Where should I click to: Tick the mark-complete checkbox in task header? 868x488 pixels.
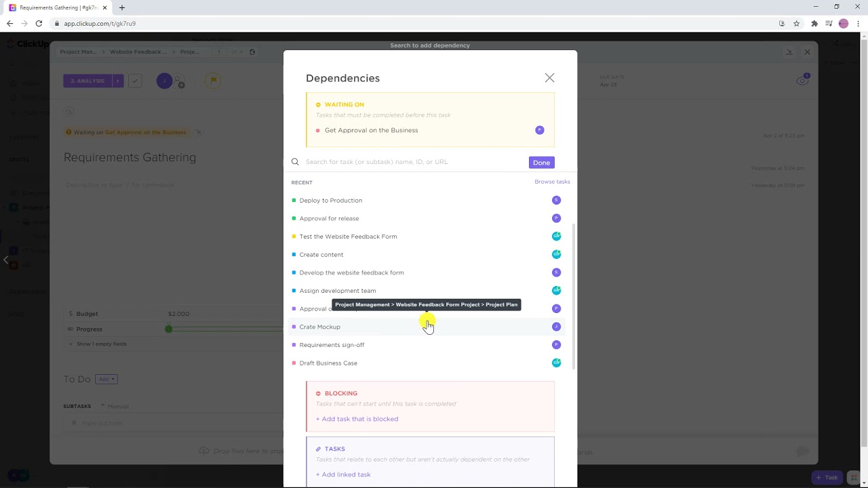point(135,81)
